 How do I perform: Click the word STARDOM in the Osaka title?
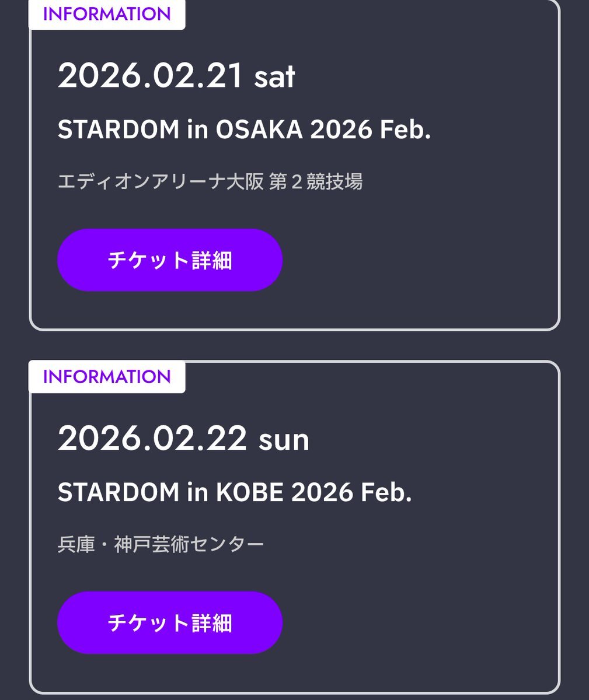119,130
